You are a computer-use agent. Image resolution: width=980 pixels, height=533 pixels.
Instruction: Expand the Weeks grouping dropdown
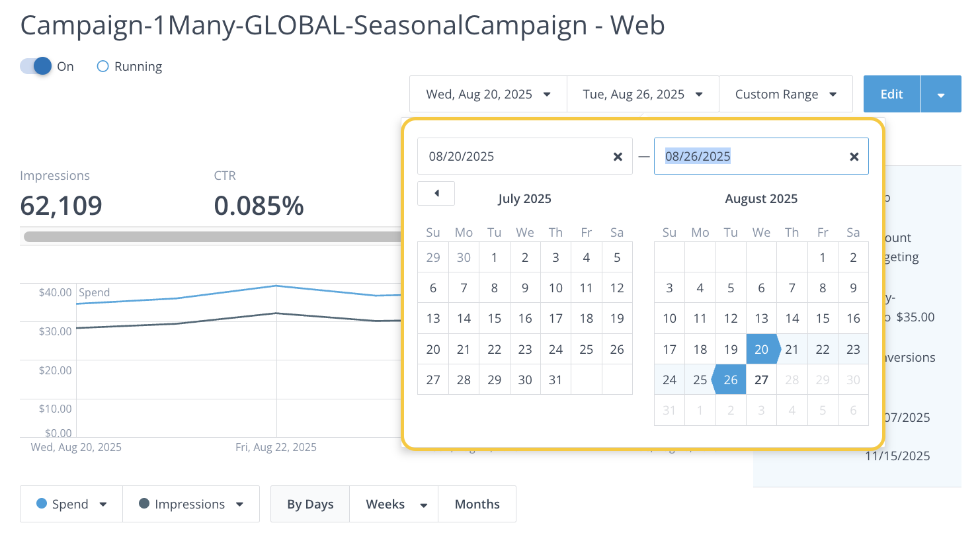(423, 505)
